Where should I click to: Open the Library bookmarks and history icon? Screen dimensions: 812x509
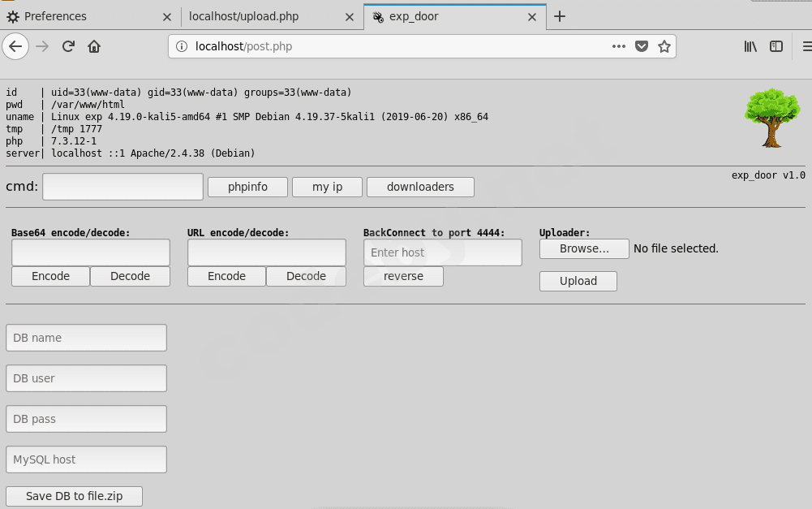point(750,46)
